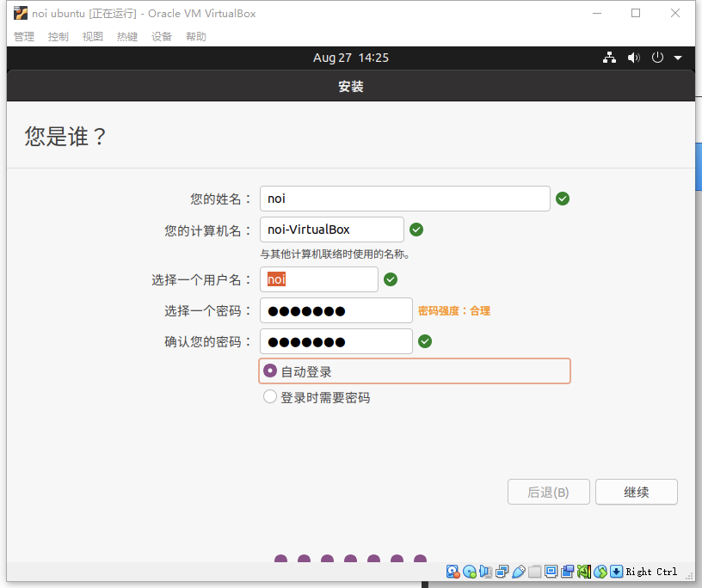Image resolution: width=702 pixels, height=588 pixels.
Task: Click the 您的计算机名 input field
Action: coord(332,230)
